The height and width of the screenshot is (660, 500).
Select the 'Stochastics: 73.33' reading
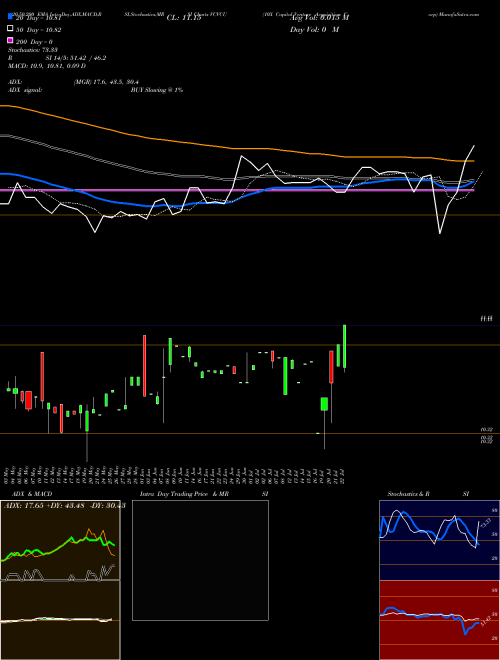pyautogui.click(x=33, y=50)
